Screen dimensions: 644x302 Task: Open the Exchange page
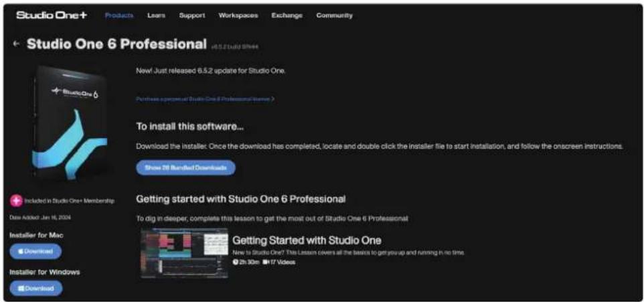pos(287,15)
